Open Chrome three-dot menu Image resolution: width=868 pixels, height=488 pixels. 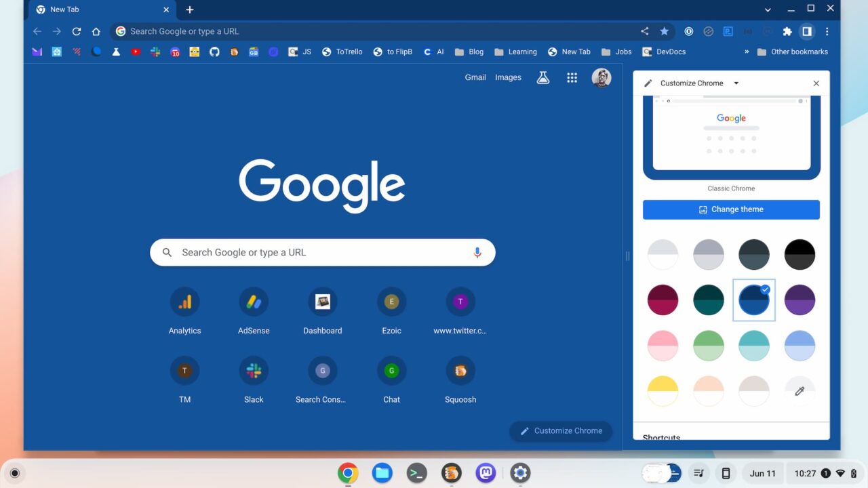coord(827,31)
